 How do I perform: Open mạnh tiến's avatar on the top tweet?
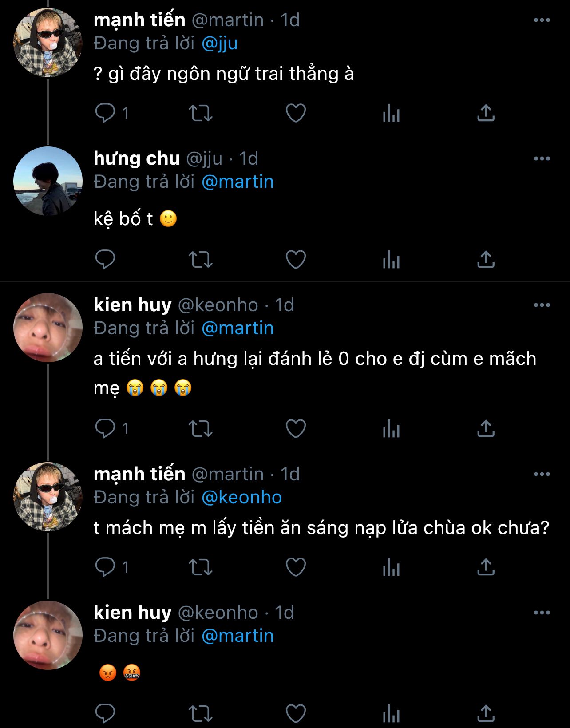coord(48,43)
